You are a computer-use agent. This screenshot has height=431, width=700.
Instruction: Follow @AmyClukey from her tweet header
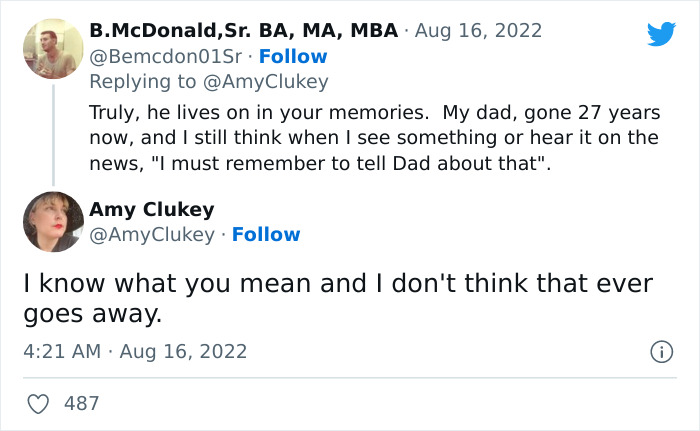266,234
